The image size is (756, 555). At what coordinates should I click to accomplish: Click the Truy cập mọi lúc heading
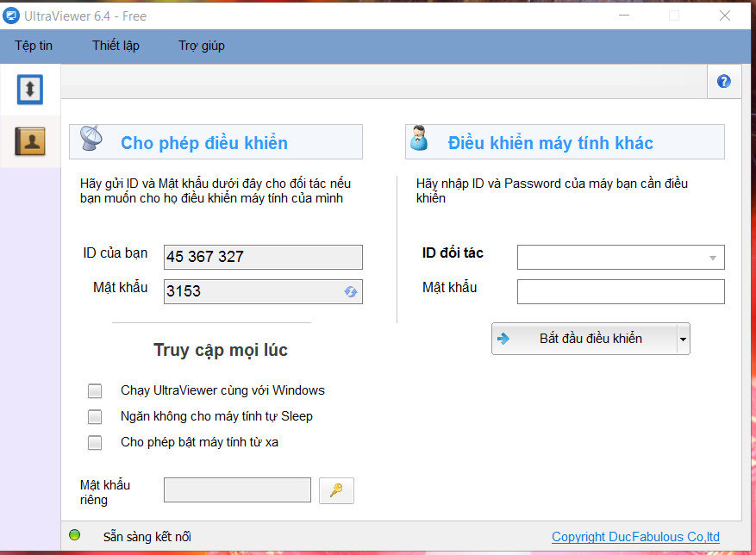coord(221,350)
